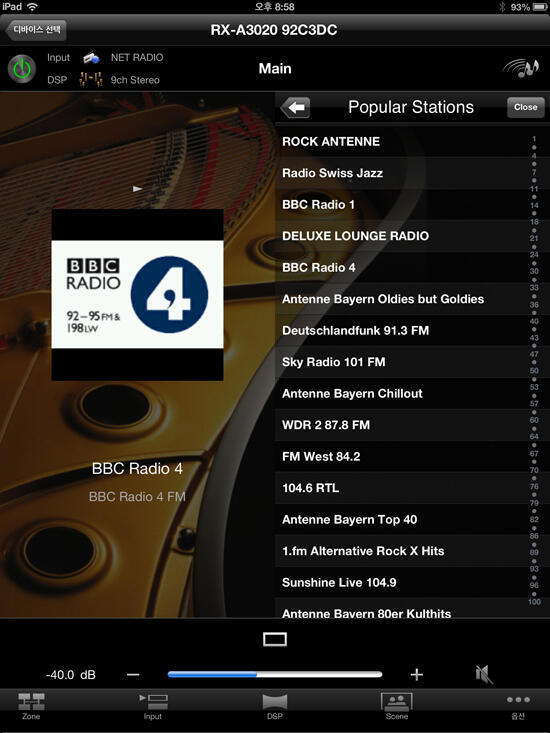Click the BBC Radio 4 album art

pyautogui.click(x=137, y=295)
